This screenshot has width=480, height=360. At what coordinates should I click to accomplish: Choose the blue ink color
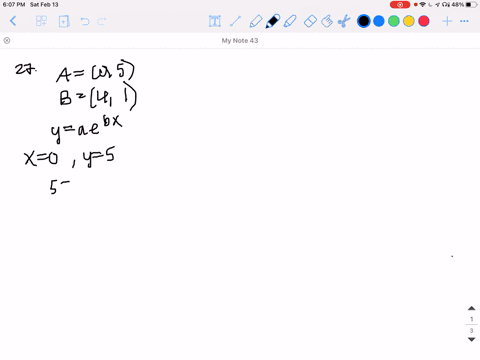(x=379, y=21)
